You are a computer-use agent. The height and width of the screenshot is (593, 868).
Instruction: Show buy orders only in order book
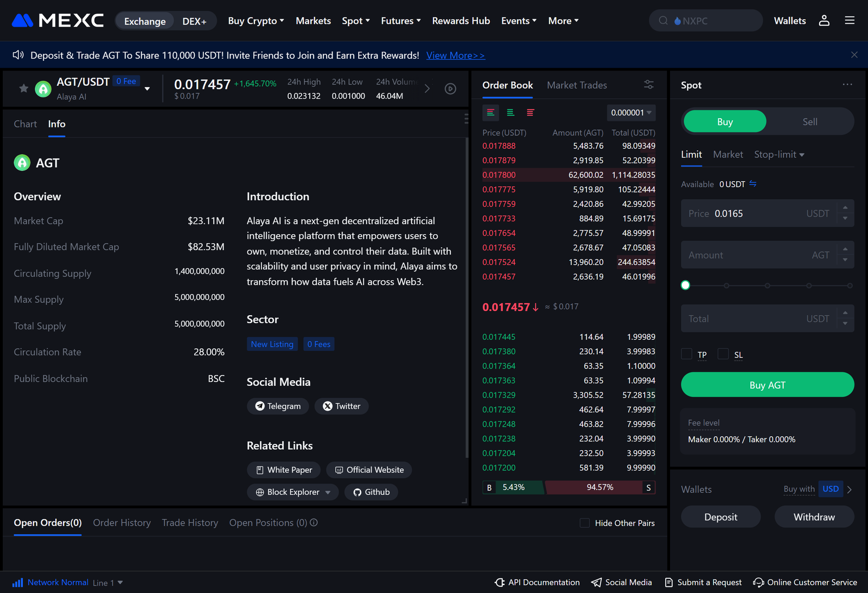coord(510,113)
